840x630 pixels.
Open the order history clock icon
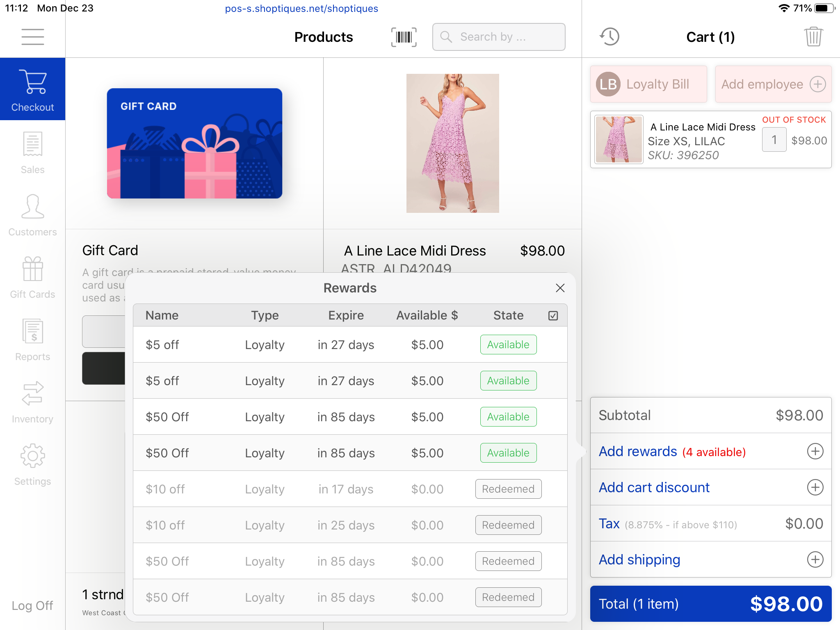(609, 37)
